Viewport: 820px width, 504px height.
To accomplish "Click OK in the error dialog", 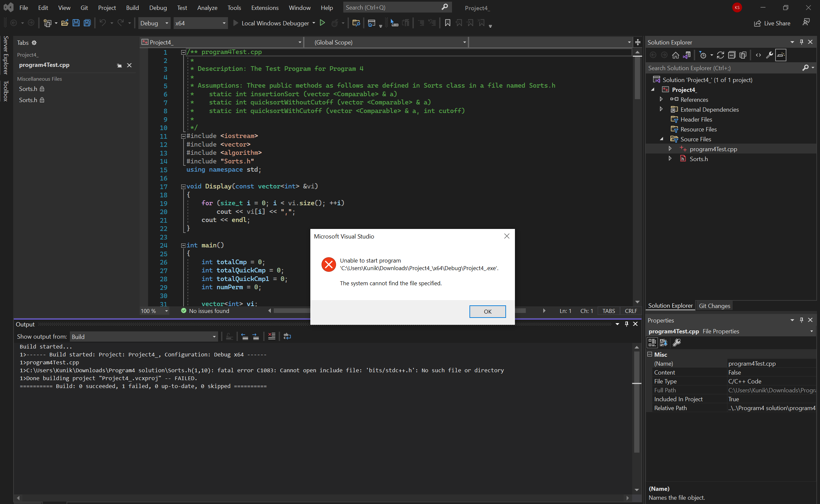I will click(x=487, y=311).
